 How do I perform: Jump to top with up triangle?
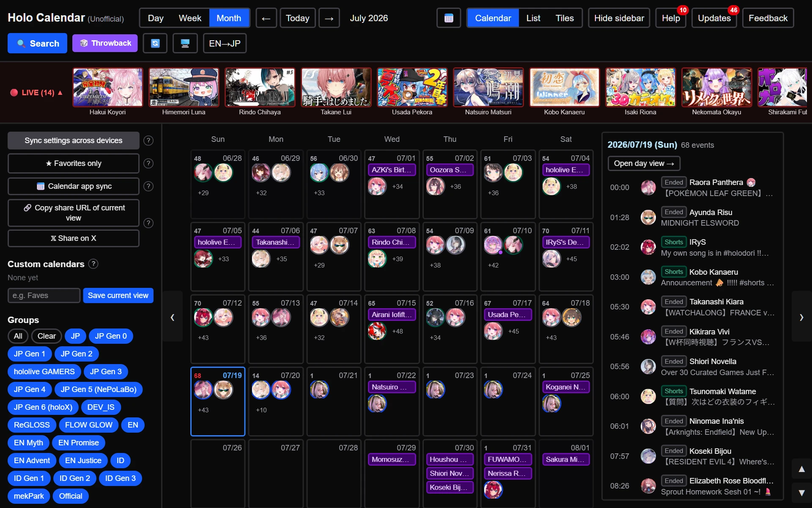pyautogui.click(x=801, y=469)
